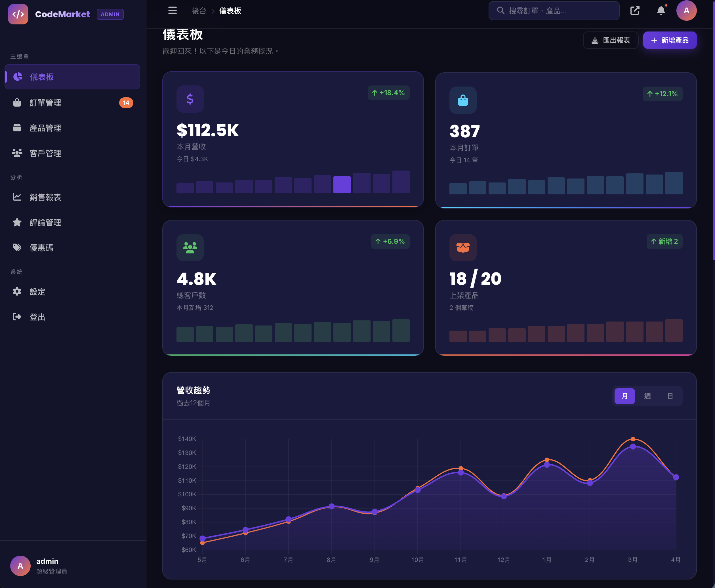This screenshot has width=715, height=588.
Task: Click the 新增產品 button
Action: coord(670,40)
